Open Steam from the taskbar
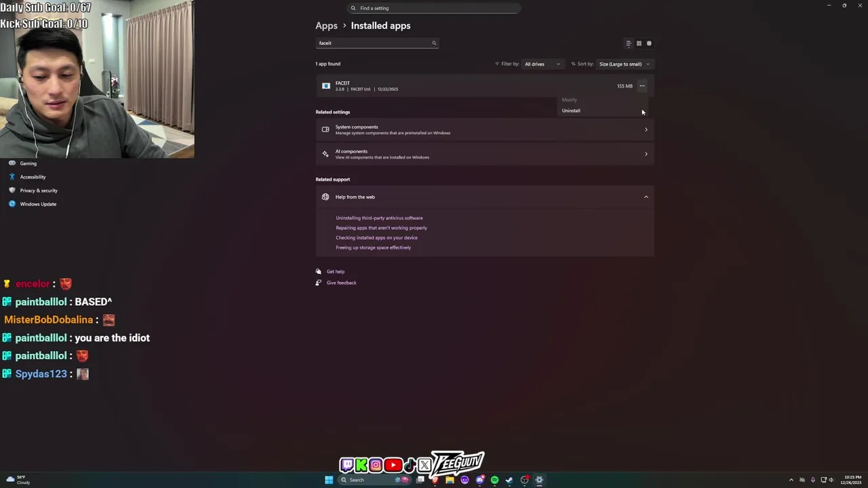This screenshot has height=488, width=868. point(509,480)
